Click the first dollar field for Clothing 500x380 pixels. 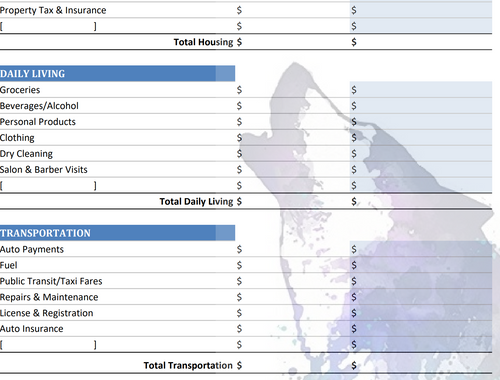292,138
